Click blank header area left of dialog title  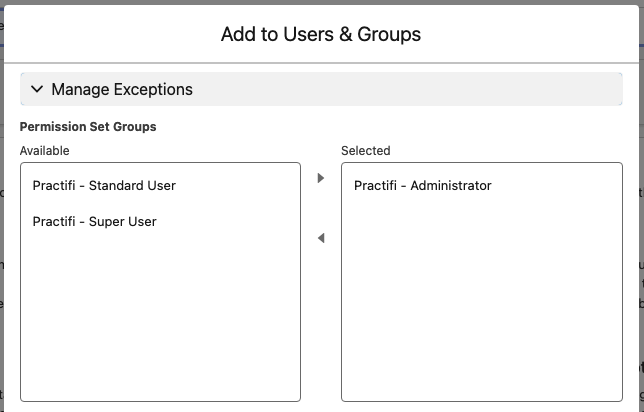point(111,34)
